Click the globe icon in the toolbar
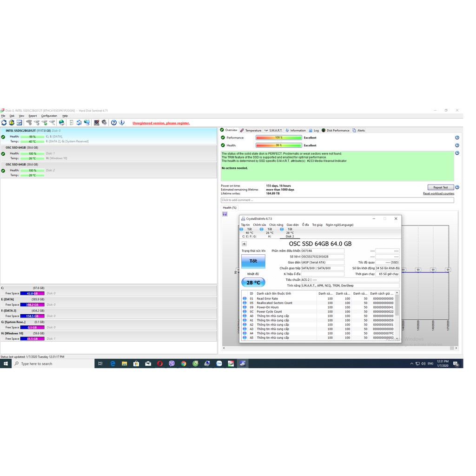 coord(62,123)
